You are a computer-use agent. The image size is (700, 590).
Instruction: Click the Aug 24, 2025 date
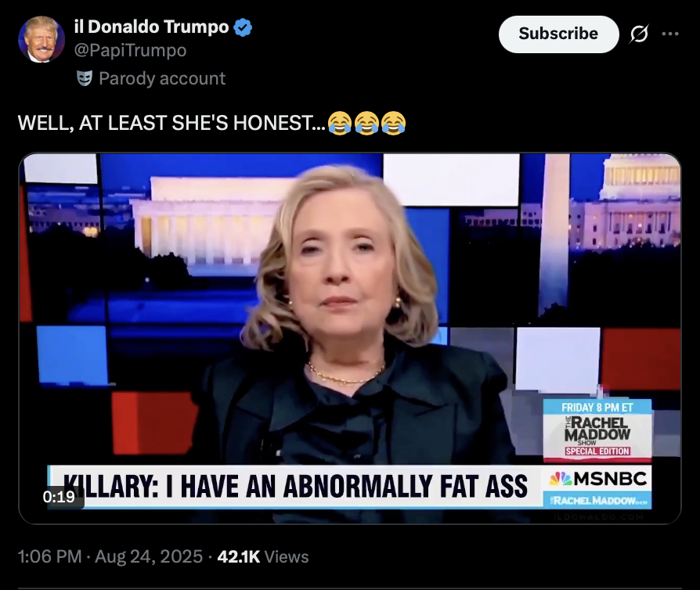149,556
